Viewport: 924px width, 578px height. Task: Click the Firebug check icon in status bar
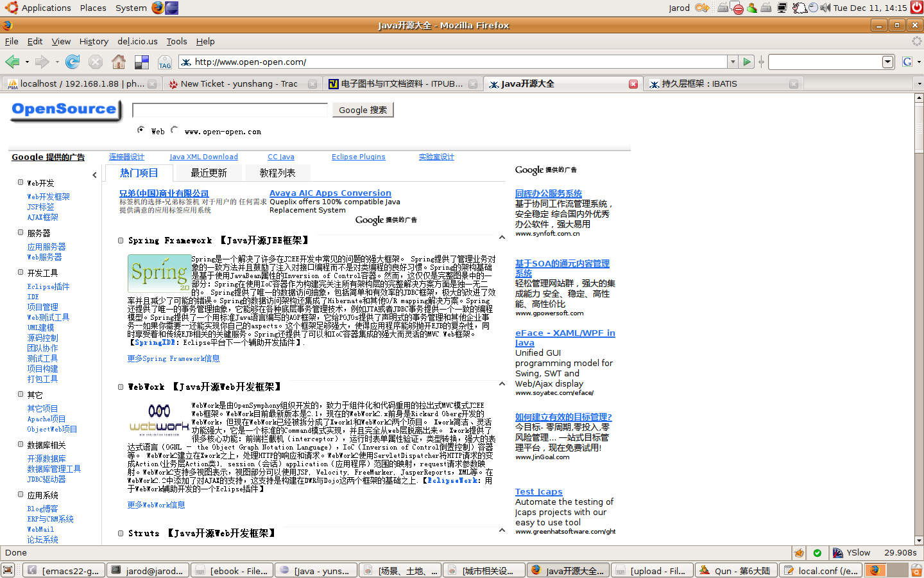tap(817, 552)
